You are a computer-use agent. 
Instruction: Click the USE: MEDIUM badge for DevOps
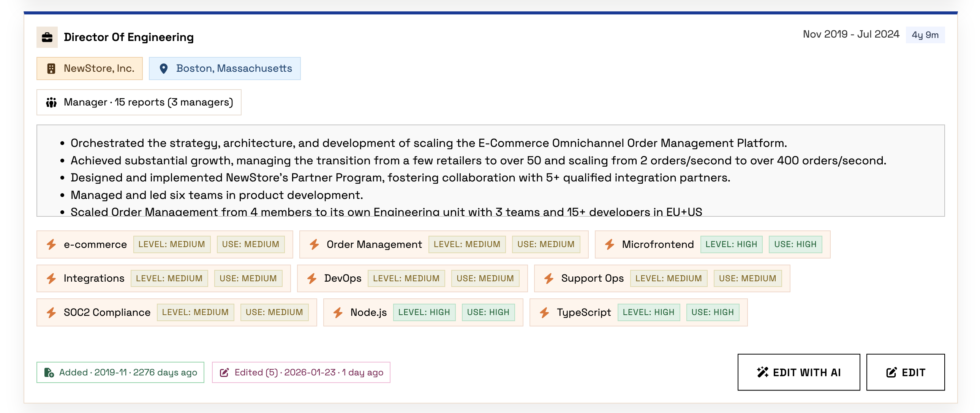tap(485, 278)
